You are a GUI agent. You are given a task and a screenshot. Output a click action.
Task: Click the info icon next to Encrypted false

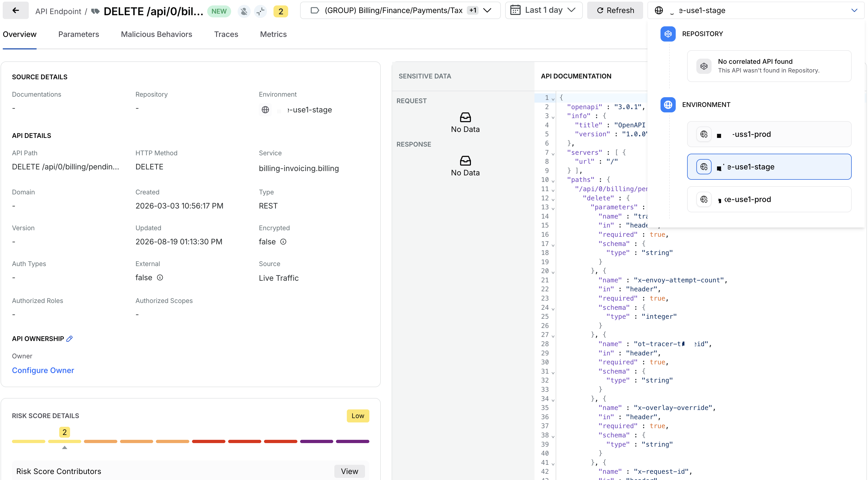click(283, 242)
